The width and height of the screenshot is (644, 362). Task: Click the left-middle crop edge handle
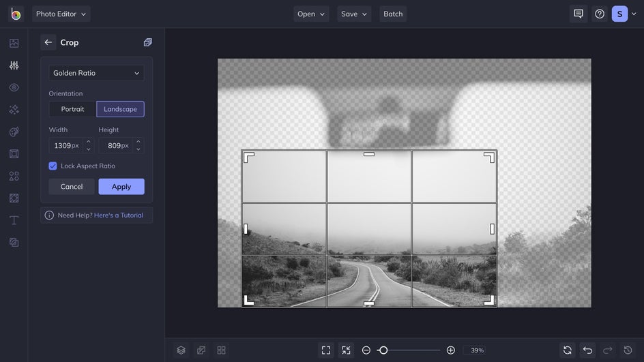(x=246, y=229)
